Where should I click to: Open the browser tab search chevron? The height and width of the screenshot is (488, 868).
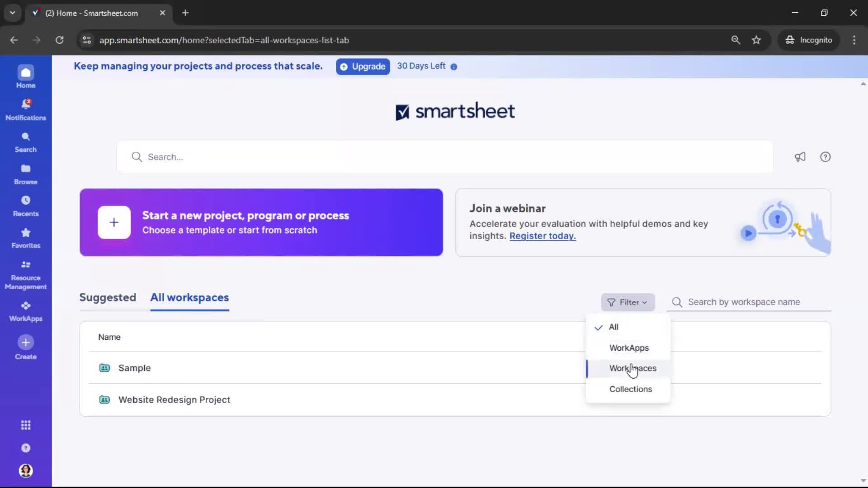(12, 13)
